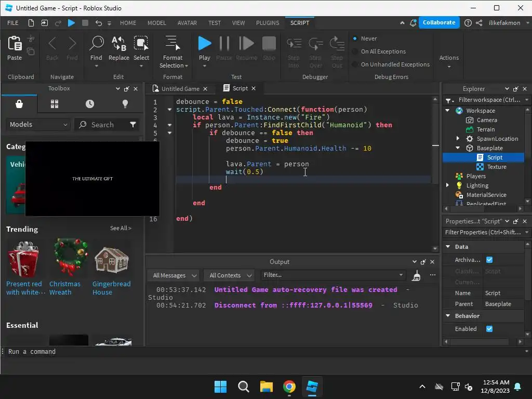Open the All Messages dropdown
Screen dimensions: 532x399
(174, 275)
